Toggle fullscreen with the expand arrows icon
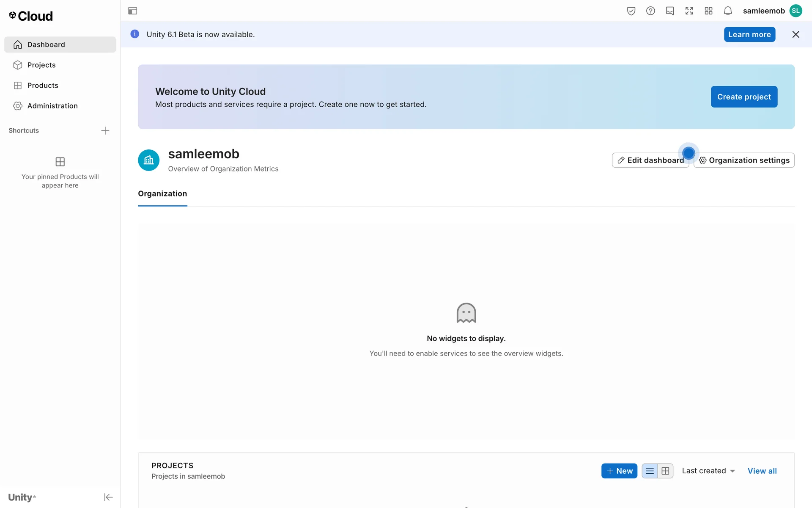The height and width of the screenshot is (508, 812). coord(689,11)
